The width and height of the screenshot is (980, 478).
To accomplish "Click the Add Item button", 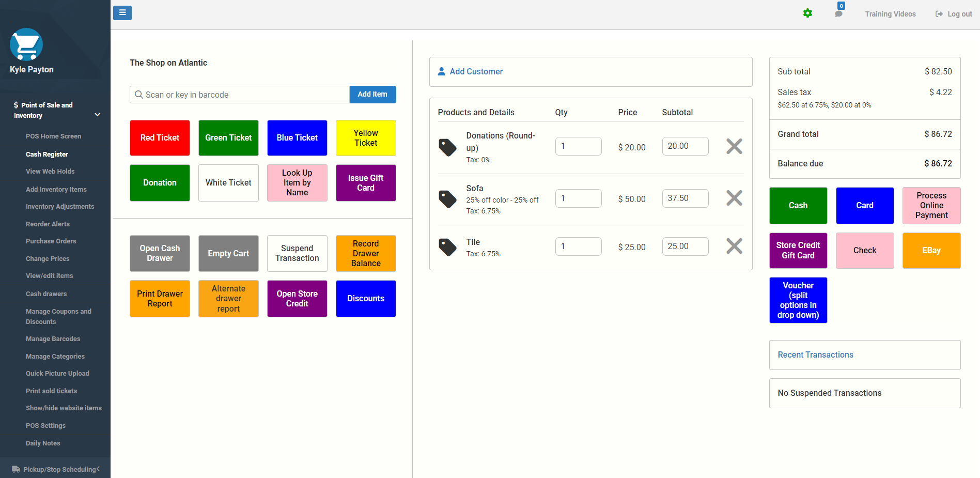I will coord(372,95).
